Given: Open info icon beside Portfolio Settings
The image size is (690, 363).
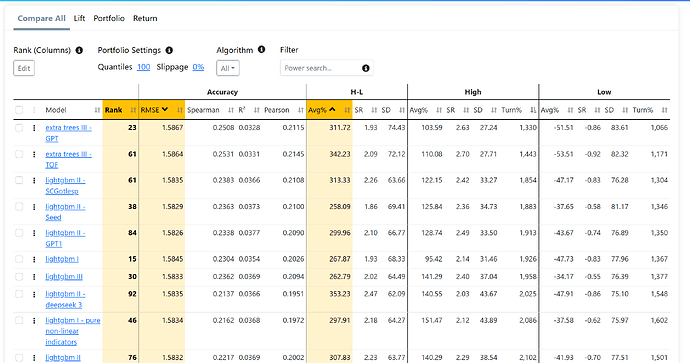Looking at the screenshot, I should (169, 50).
